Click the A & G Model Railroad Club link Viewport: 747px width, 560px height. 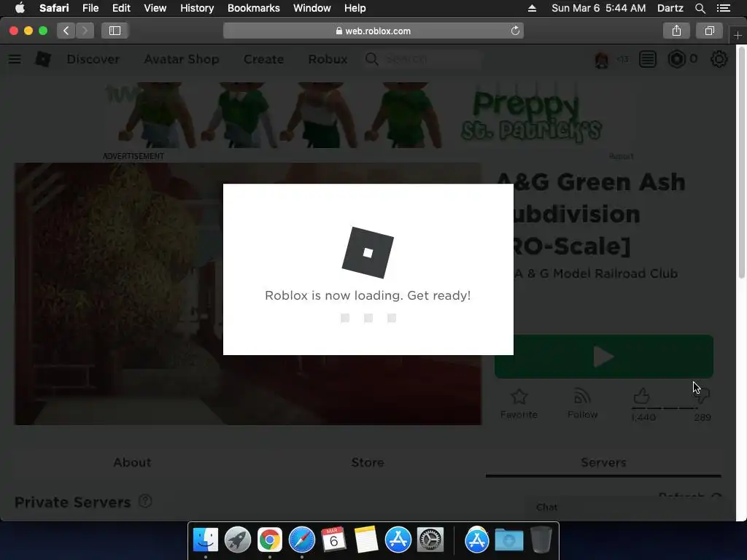(x=595, y=273)
